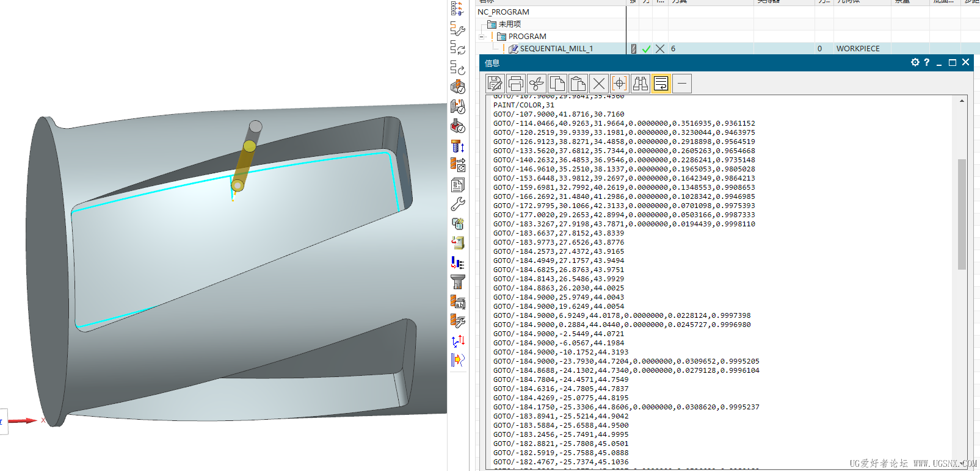Close the 信息 window
The width and height of the screenshot is (980, 471).
pyautogui.click(x=965, y=62)
